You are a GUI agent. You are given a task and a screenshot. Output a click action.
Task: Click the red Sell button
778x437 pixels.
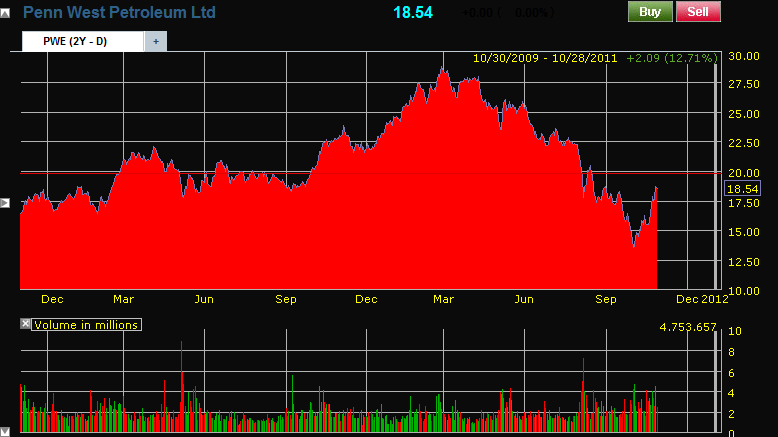pyautogui.click(x=698, y=11)
